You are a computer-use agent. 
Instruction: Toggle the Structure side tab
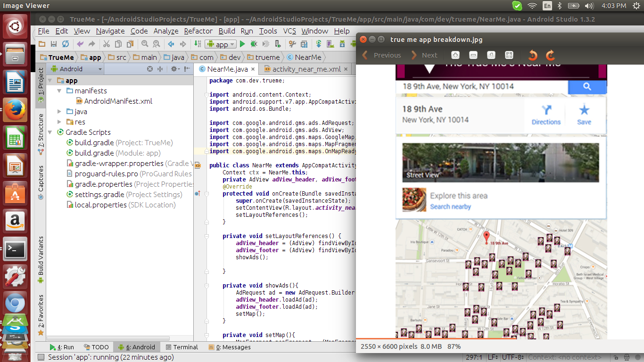click(x=41, y=134)
